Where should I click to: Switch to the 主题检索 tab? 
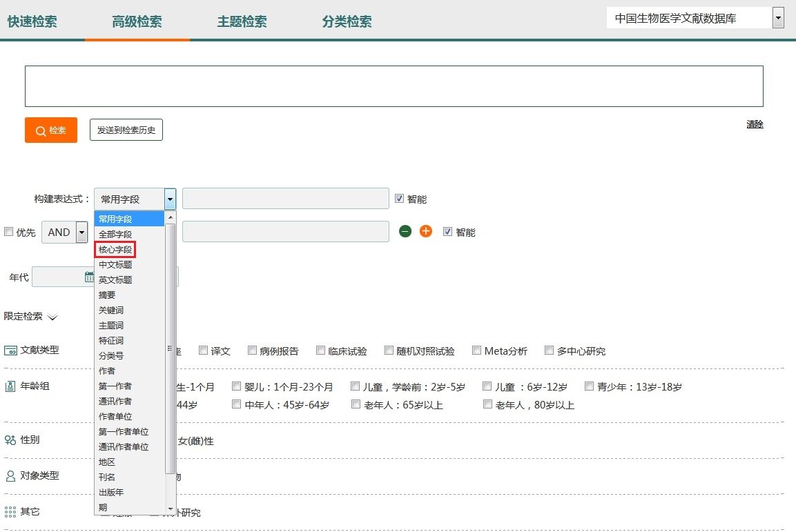242,21
